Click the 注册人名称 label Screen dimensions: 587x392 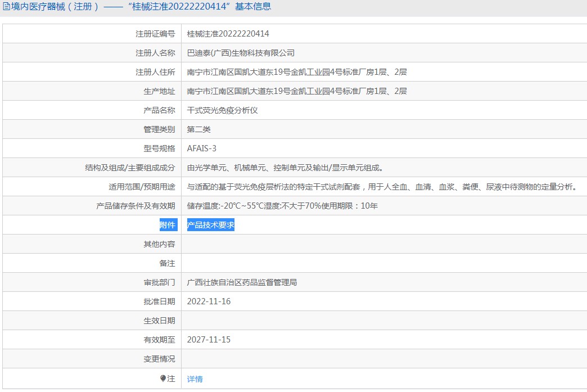point(155,53)
